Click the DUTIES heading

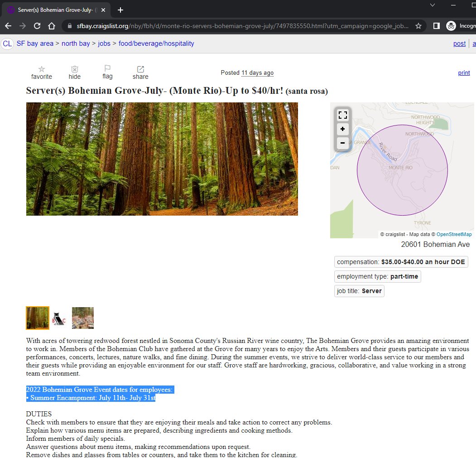(39, 414)
